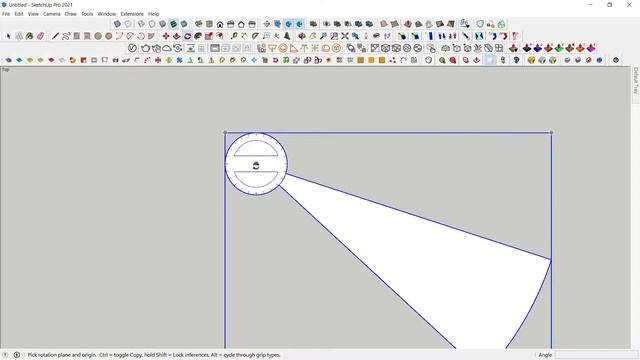This screenshot has height=360, width=640.
Task: Toggle Shaded With Textures style
Action: 173,24
